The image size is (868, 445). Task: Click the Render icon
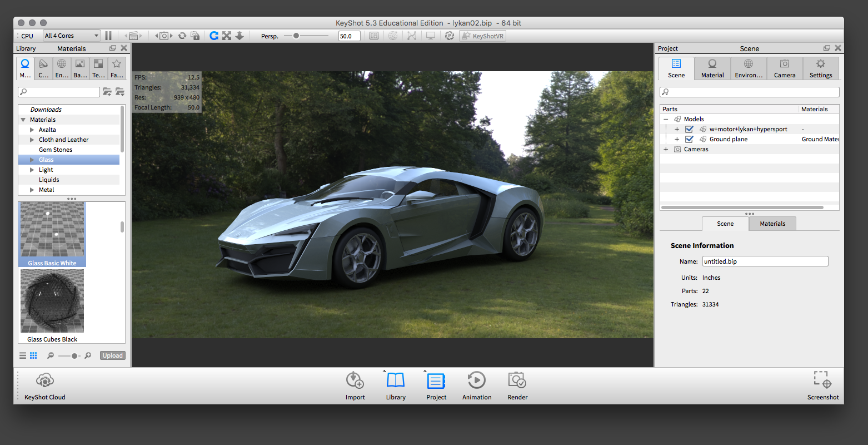[517, 381]
